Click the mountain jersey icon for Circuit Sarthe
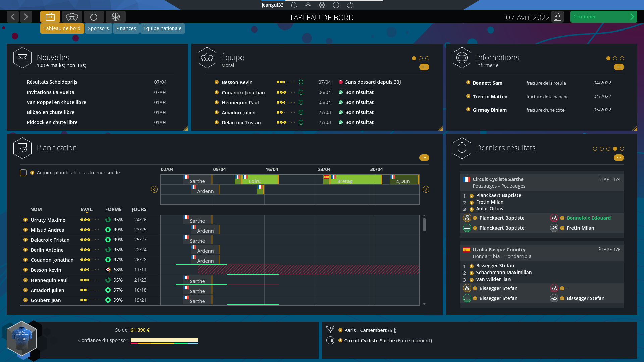 pyautogui.click(x=554, y=218)
